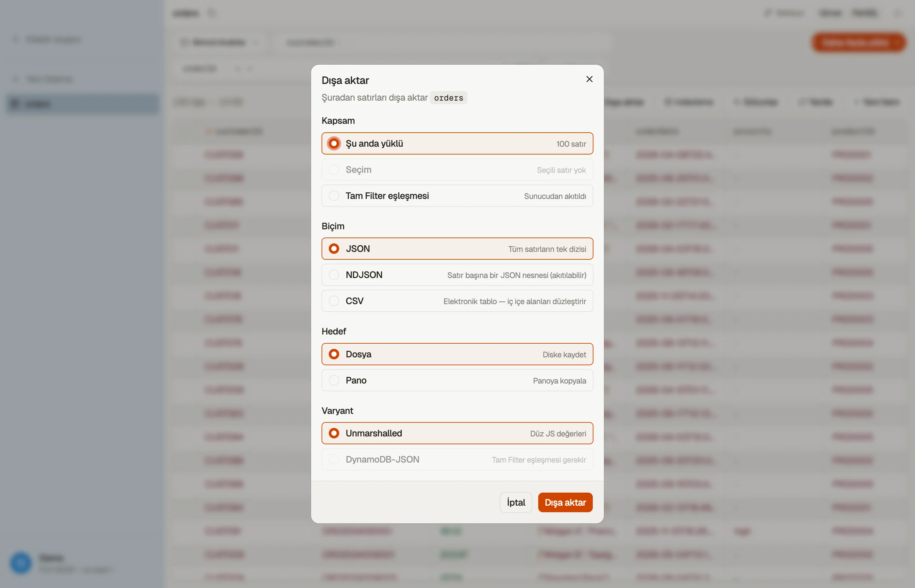Select the Tam Filter eşleşmesi scope
The height and width of the screenshot is (588, 915).
[x=457, y=196]
